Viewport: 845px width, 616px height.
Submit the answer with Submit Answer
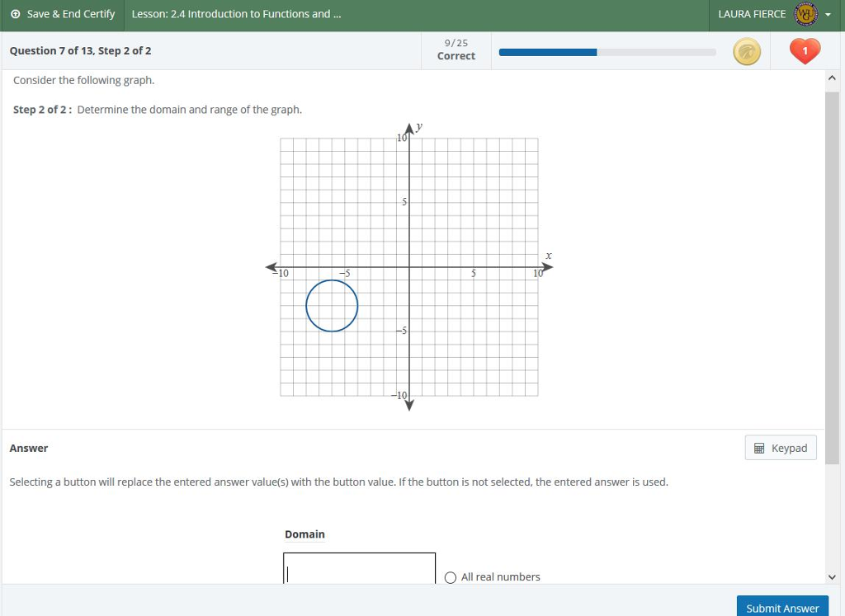tap(781, 607)
